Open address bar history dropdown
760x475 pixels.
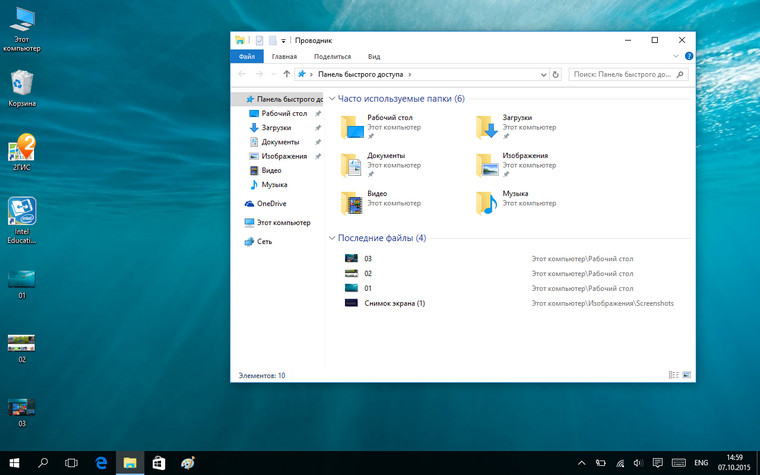click(x=543, y=74)
